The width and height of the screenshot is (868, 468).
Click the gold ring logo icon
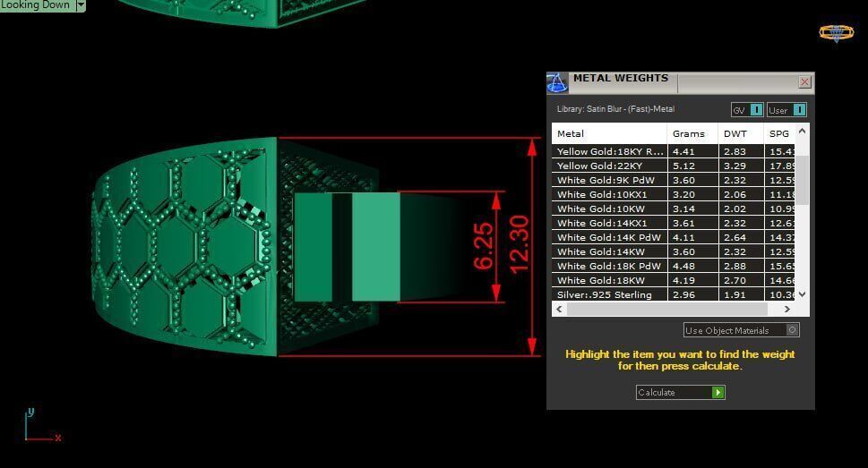[836, 32]
